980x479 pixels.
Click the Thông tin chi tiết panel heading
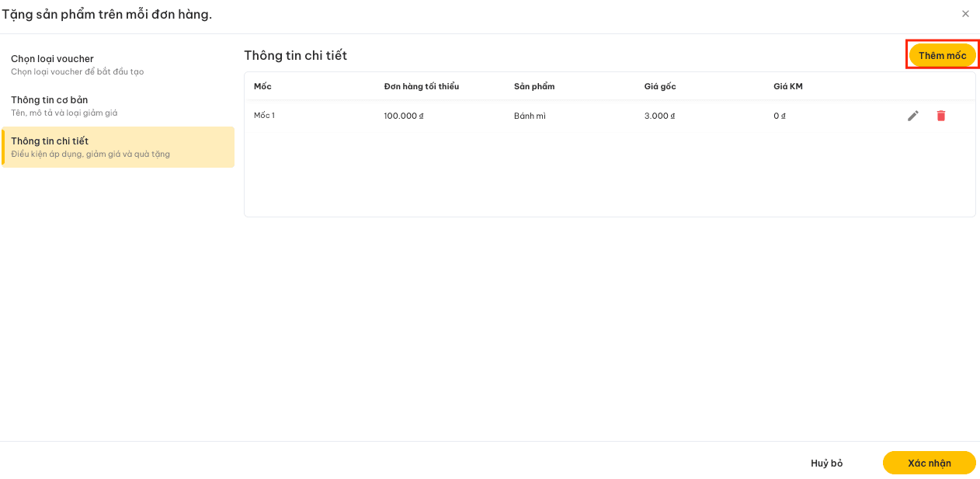tap(295, 55)
